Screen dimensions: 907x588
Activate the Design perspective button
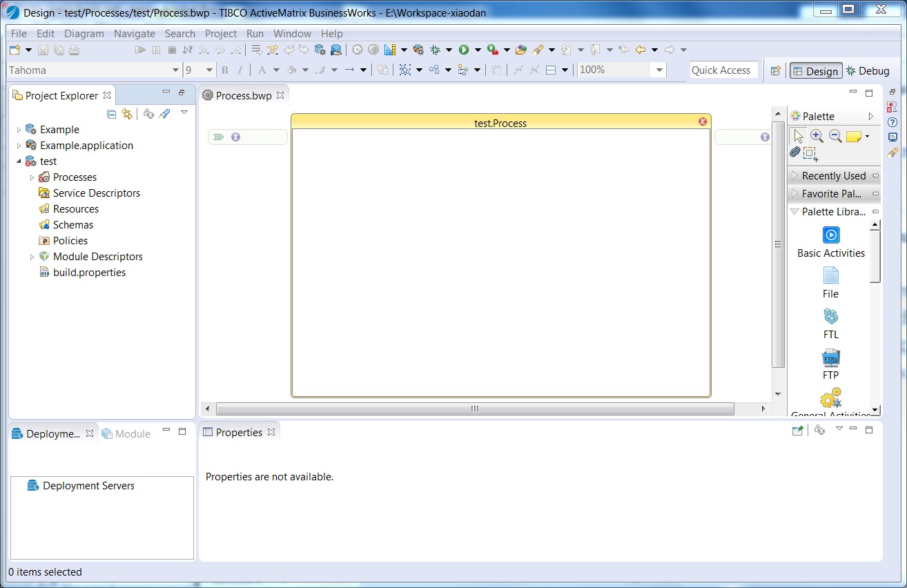point(815,70)
